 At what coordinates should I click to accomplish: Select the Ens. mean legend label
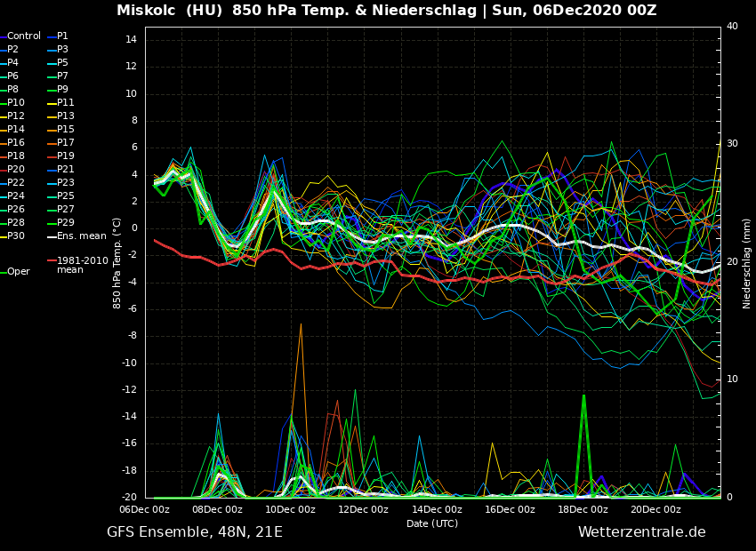coord(81,236)
